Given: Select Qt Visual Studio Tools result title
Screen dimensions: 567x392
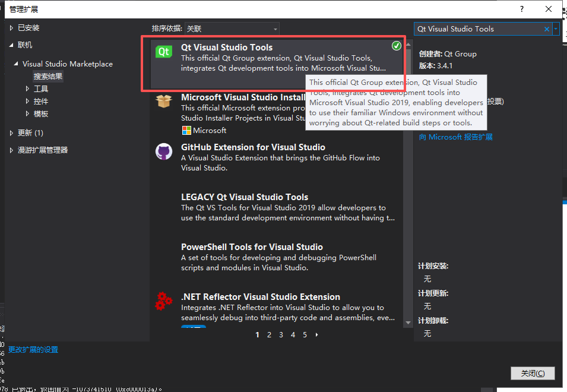Looking at the screenshot, I should coord(227,48).
